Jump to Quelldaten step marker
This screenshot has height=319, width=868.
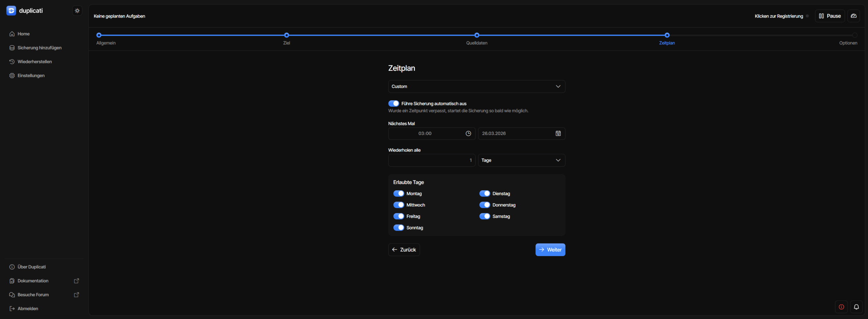(x=477, y=35)
